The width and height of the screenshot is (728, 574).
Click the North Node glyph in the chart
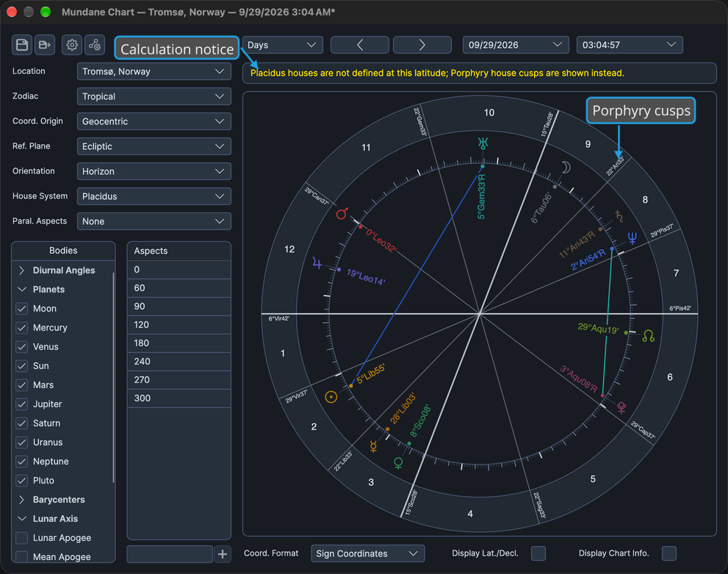click(x=648, y=336)
